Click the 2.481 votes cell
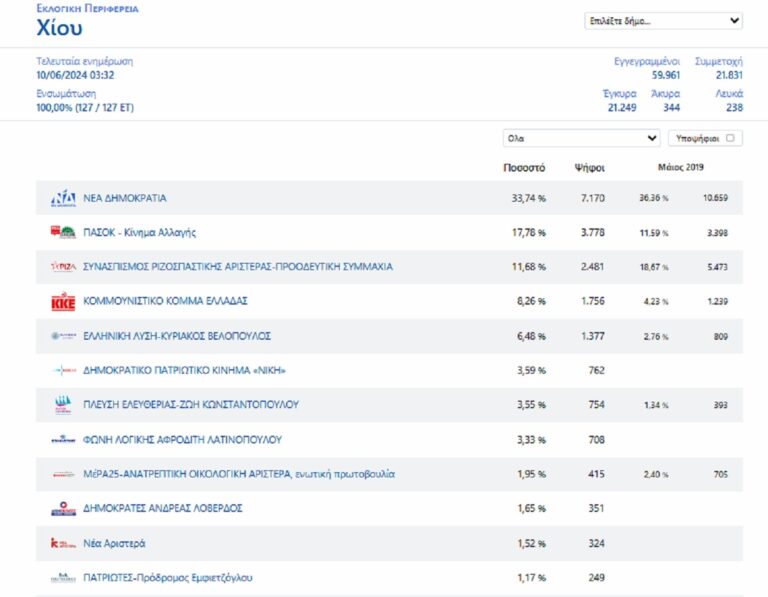Viewport: 768px width, 597px height. click(x=593, y=266)
